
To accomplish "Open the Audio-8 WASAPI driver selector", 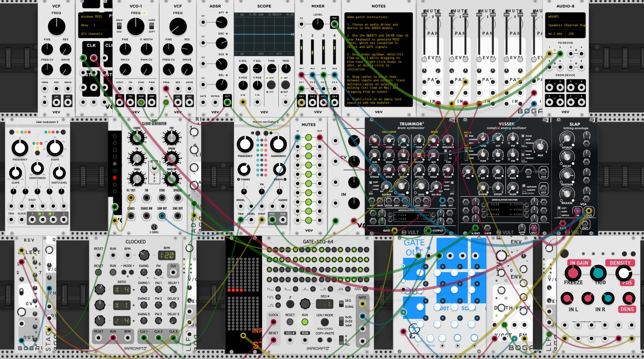I will [566, 16].
